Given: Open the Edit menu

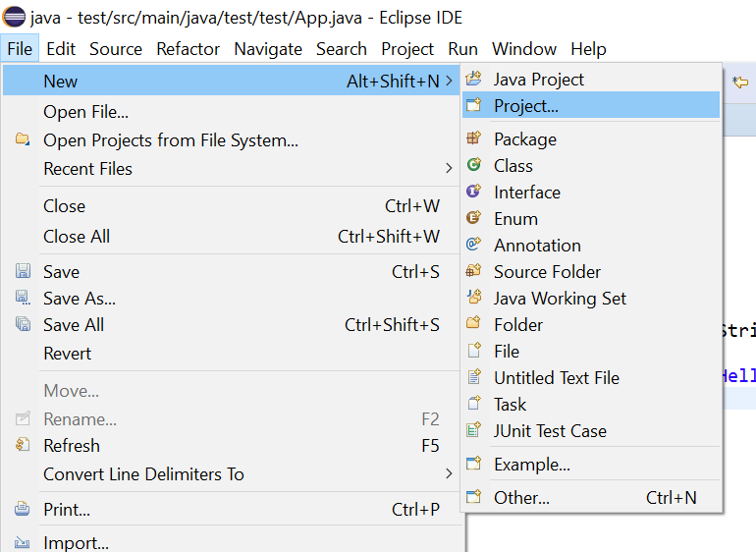Looking at the screenshot, I should 61,49.
